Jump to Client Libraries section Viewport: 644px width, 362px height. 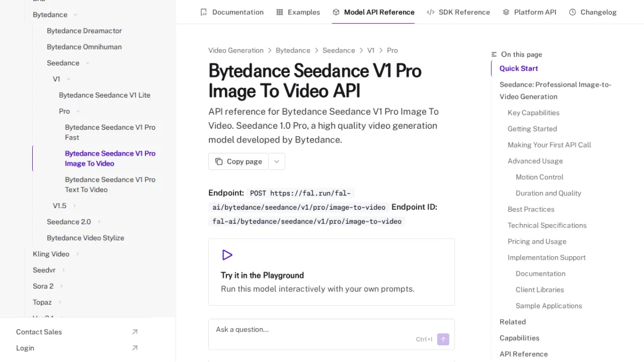pos(540,290)
